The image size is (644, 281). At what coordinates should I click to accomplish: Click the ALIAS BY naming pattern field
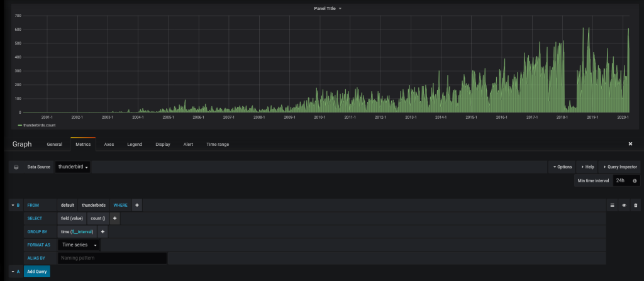click(112, 258)
